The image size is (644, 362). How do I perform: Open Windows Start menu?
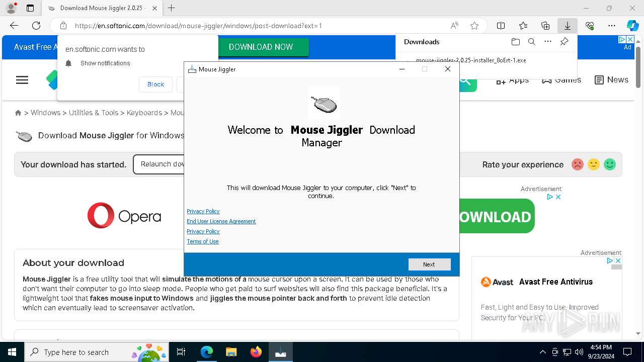coord(12,352)
